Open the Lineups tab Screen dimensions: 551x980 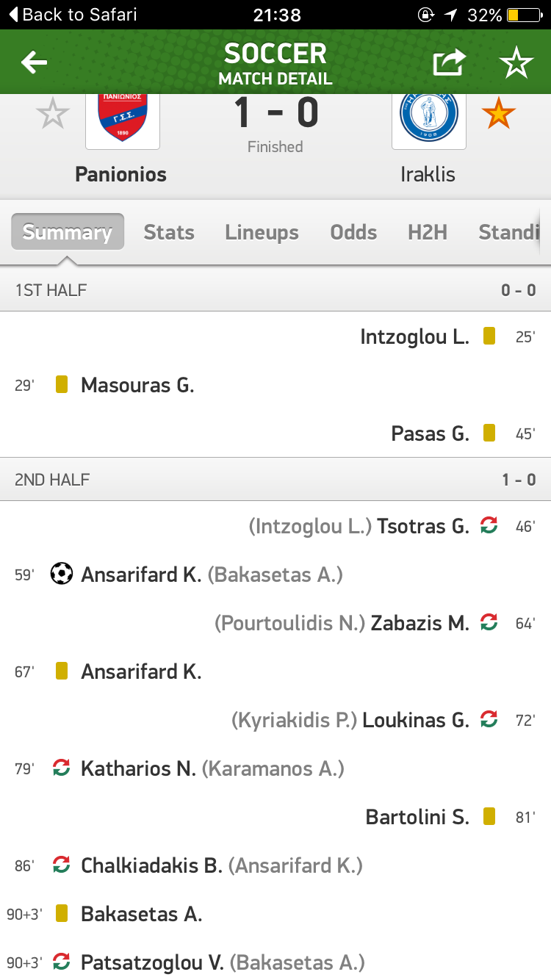click(x=262, y=232)
